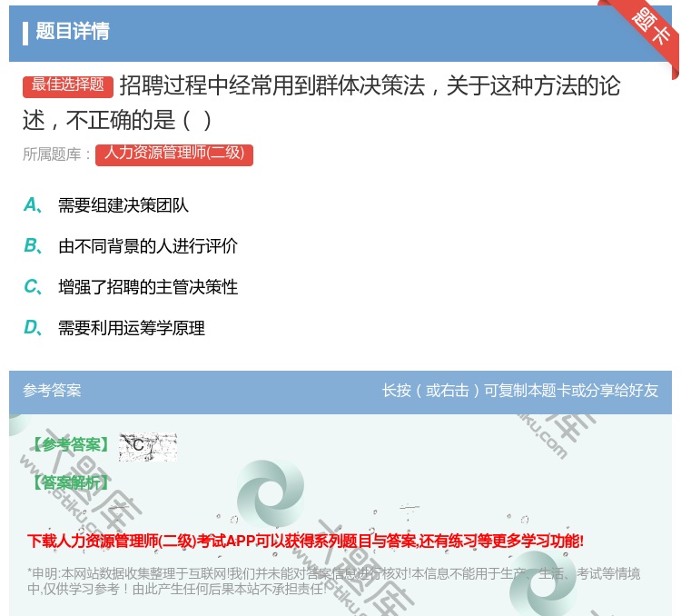Image resolution: width=681 pixels, height=616 pixels.
Task: Click the 【答案解析】 label
Action: coord(72,482)
